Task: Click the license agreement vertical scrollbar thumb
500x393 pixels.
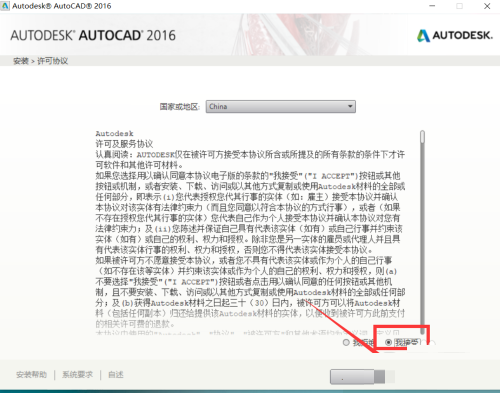Action: click(x=422, y=137)
